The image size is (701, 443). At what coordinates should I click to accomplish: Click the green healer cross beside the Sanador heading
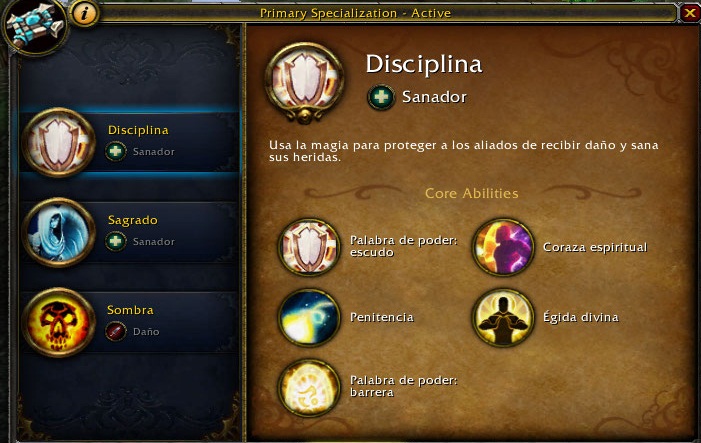click(x=381, y=97)
